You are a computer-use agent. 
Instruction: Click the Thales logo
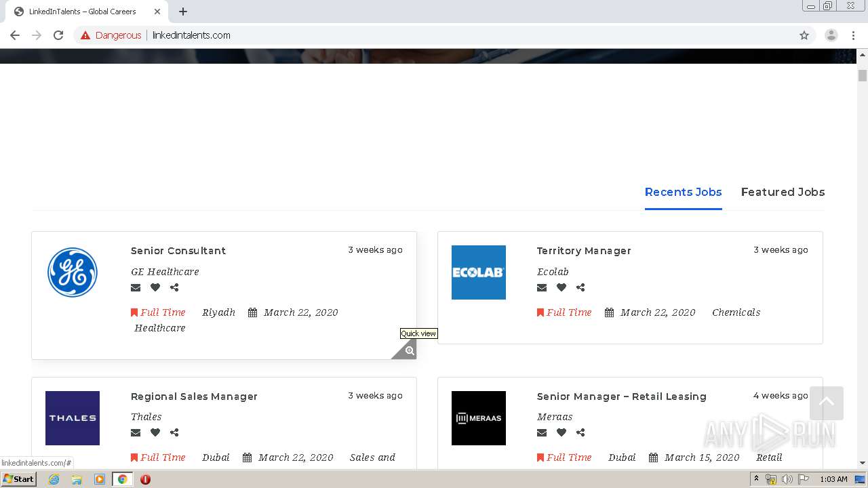coord(73,418)
